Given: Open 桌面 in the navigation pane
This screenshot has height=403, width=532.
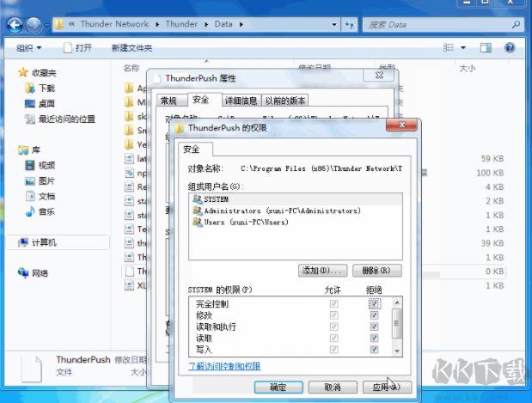Looking at the screenshot, I should 40,103.
